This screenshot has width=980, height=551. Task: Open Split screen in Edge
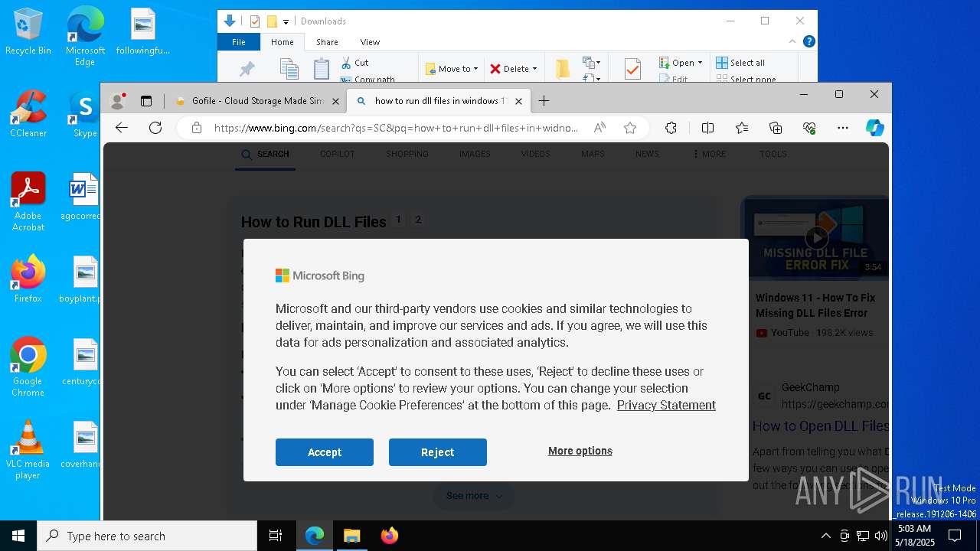point(707,128)
